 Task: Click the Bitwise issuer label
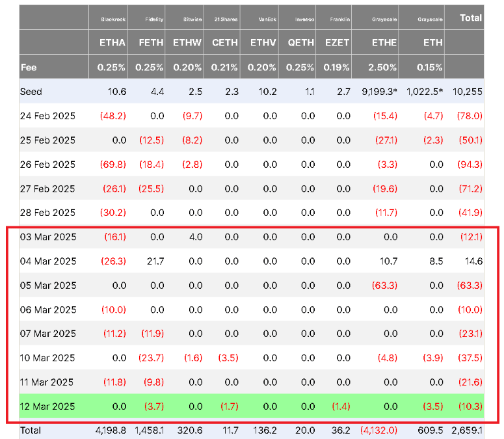192,20
